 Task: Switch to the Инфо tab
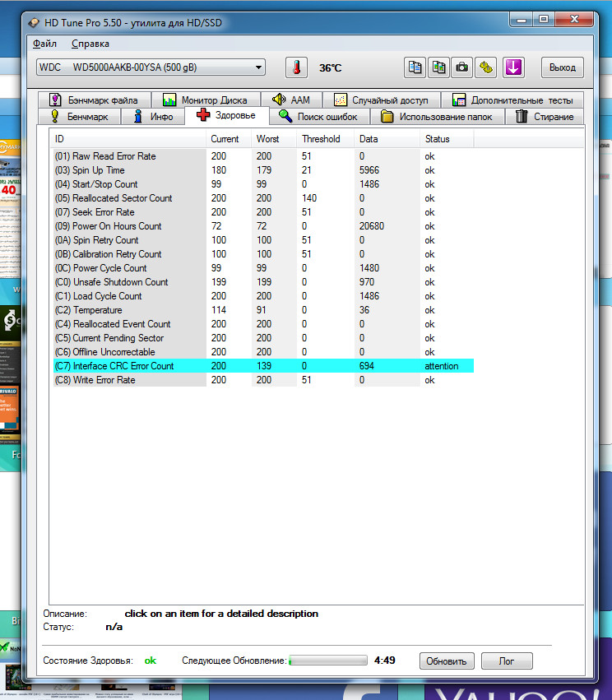[153, 117]
